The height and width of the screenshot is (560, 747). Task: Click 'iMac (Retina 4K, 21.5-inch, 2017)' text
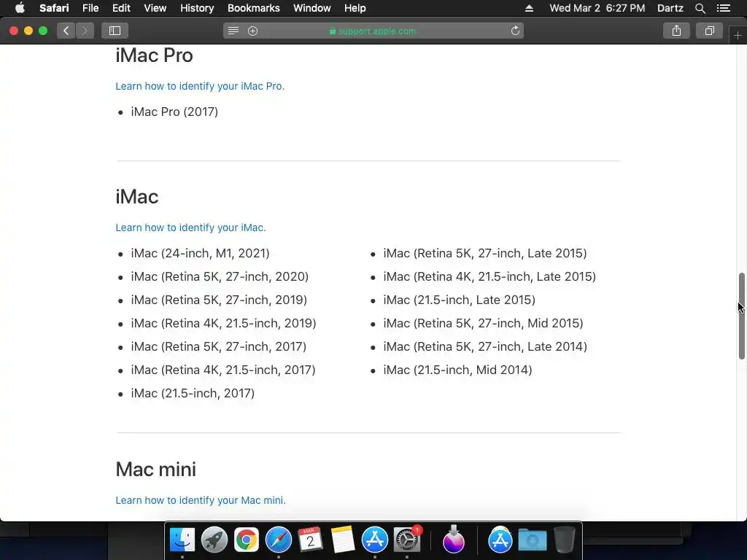[223, 370]
